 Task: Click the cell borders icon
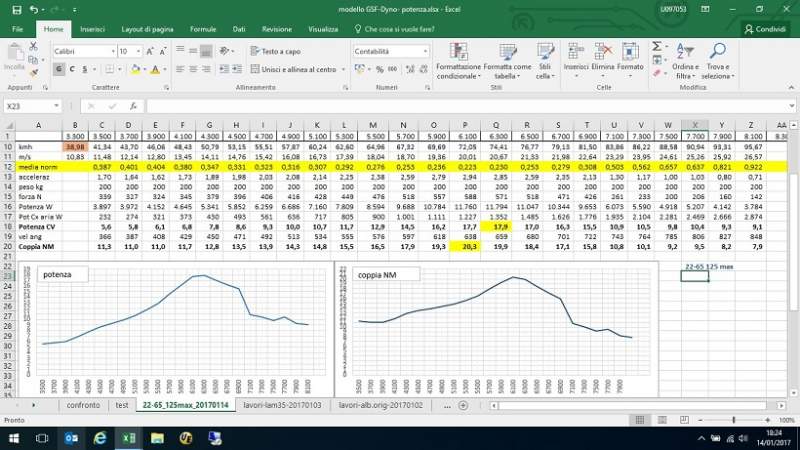tap(109, 69)
